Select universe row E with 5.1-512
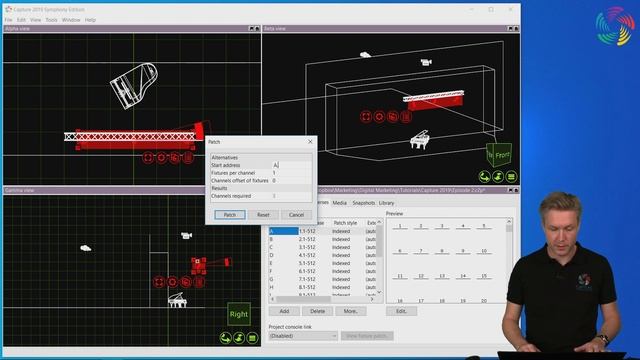This screenshot has width=640, height=360. click(x=322, y=263)
